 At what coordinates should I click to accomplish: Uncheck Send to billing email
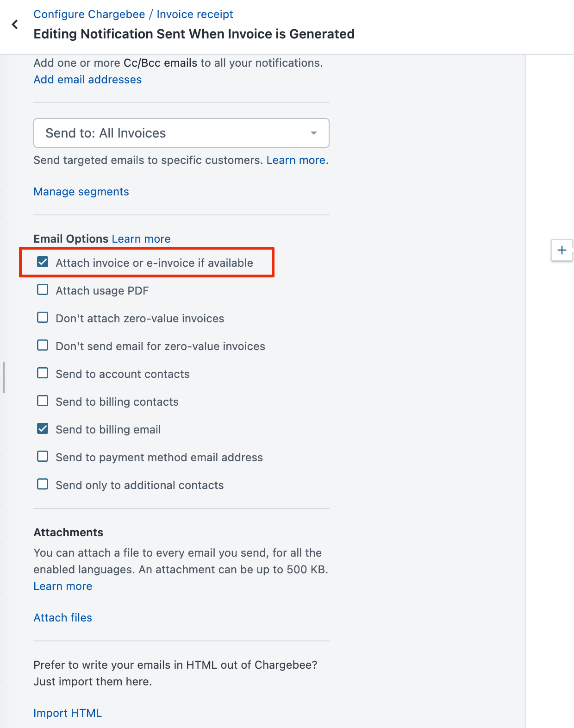[43, 429]
